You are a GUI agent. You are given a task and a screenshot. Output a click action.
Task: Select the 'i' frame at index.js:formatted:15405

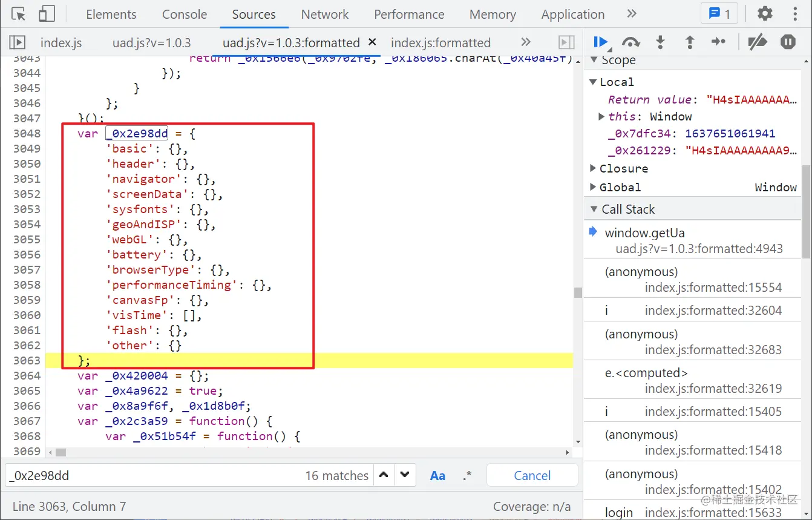692,411
